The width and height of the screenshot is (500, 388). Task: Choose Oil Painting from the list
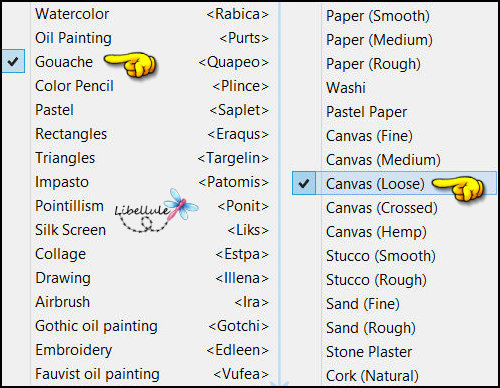click(x=152, y=38)
